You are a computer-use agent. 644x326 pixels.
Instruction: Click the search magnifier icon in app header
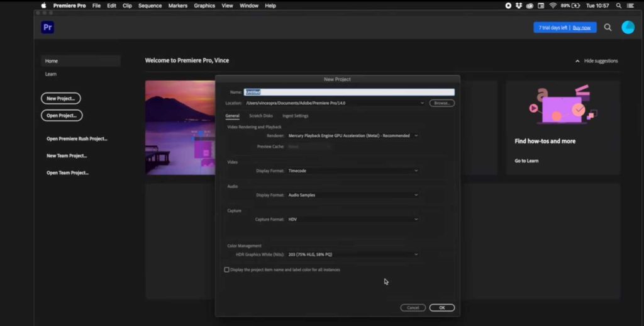click(x=608, y=28)
